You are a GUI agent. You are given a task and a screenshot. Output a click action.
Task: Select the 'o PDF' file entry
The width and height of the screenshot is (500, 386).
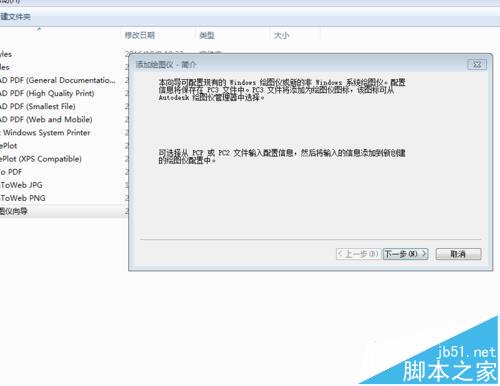11,172
